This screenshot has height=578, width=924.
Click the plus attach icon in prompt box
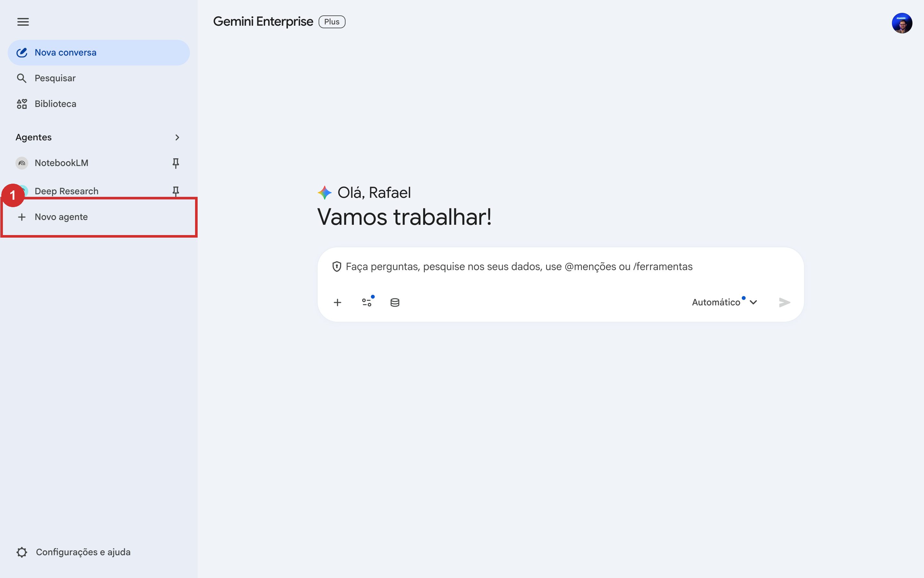[x=337, y=302]
